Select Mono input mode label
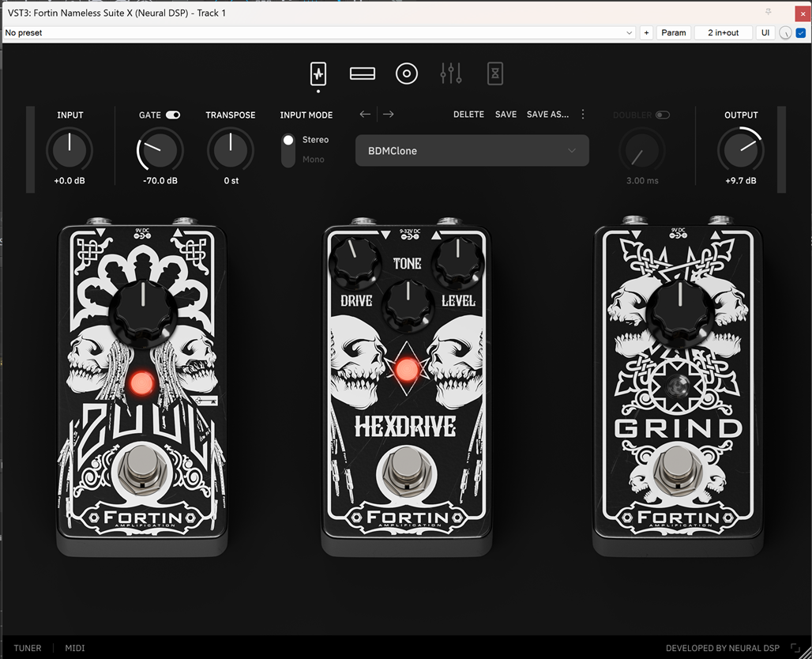This screenshot has width=812, height=659. click(314, 160)
